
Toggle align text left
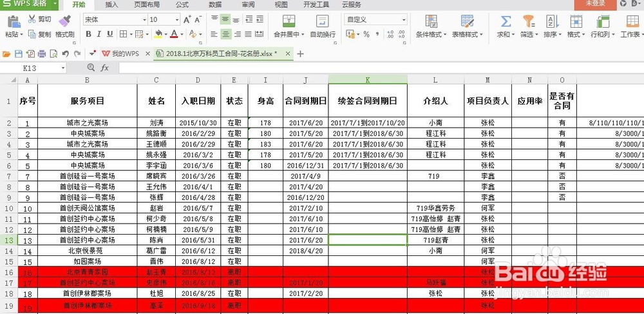pyautogui.click(x=214, y=34)
